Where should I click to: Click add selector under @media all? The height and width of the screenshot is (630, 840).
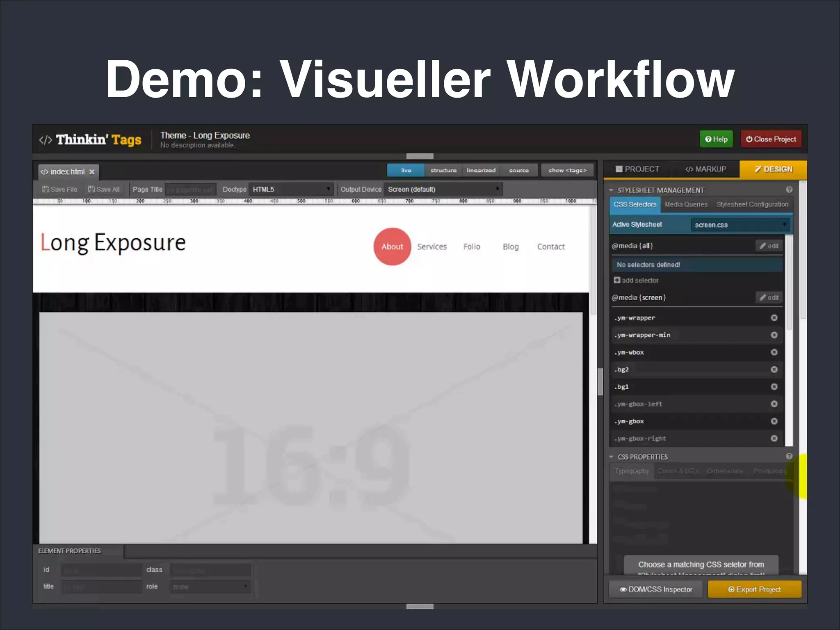coord(636,280)
